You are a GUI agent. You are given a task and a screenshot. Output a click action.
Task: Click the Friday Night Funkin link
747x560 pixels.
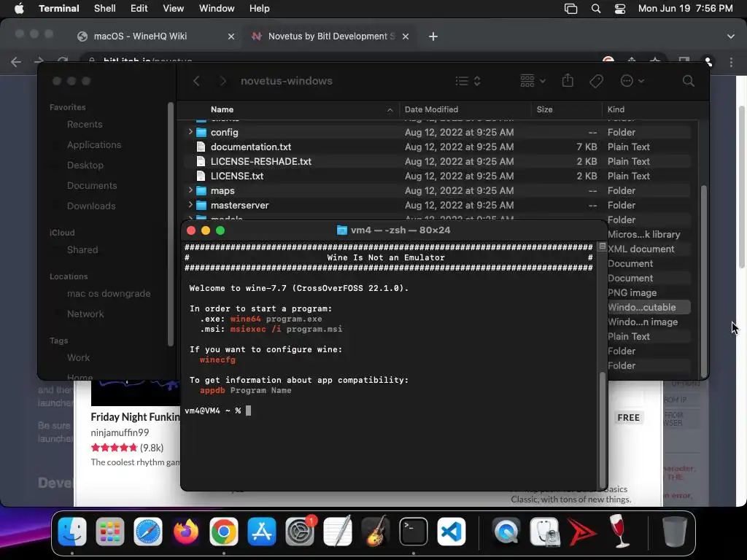point(135,416)
